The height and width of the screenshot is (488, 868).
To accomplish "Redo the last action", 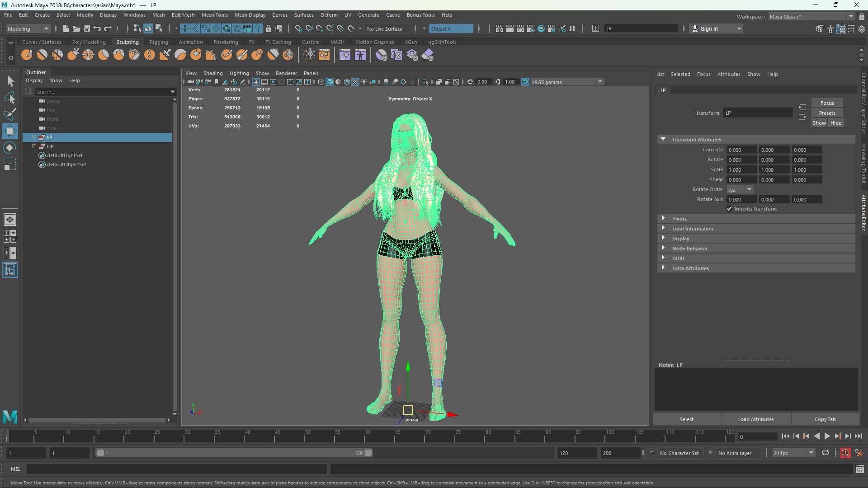I will coord(108,28).
